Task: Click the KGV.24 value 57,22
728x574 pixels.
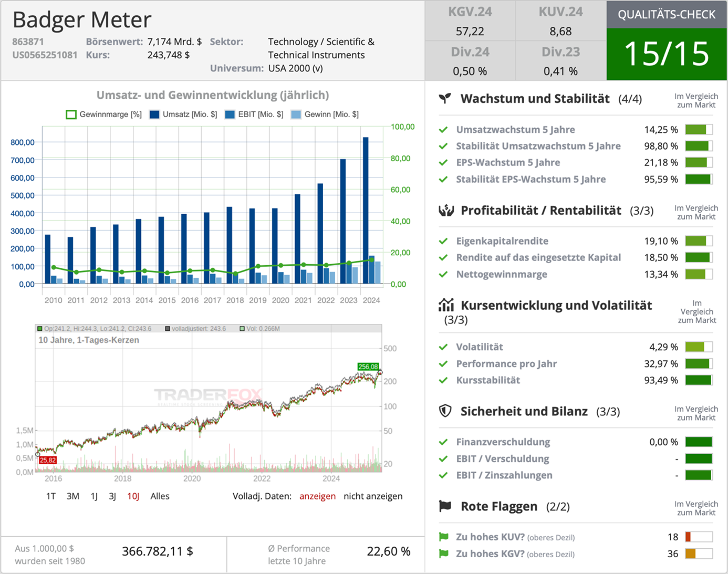Action: 470,32
